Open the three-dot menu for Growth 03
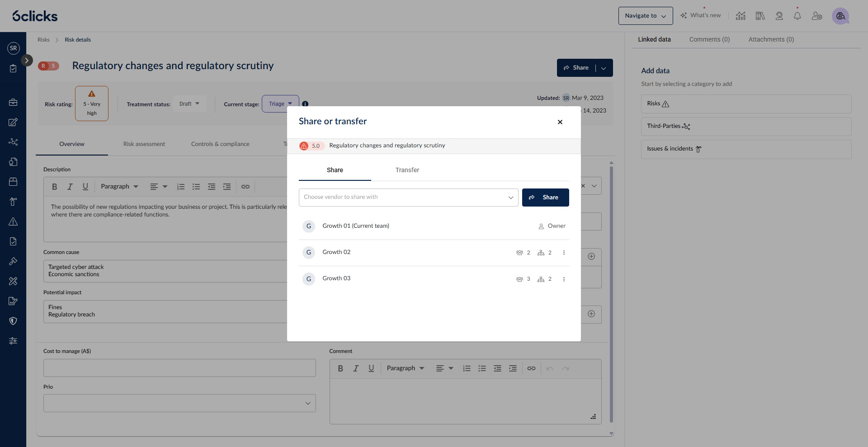The height and width of the screenshot is (447, 868). [x=564, y=279]
